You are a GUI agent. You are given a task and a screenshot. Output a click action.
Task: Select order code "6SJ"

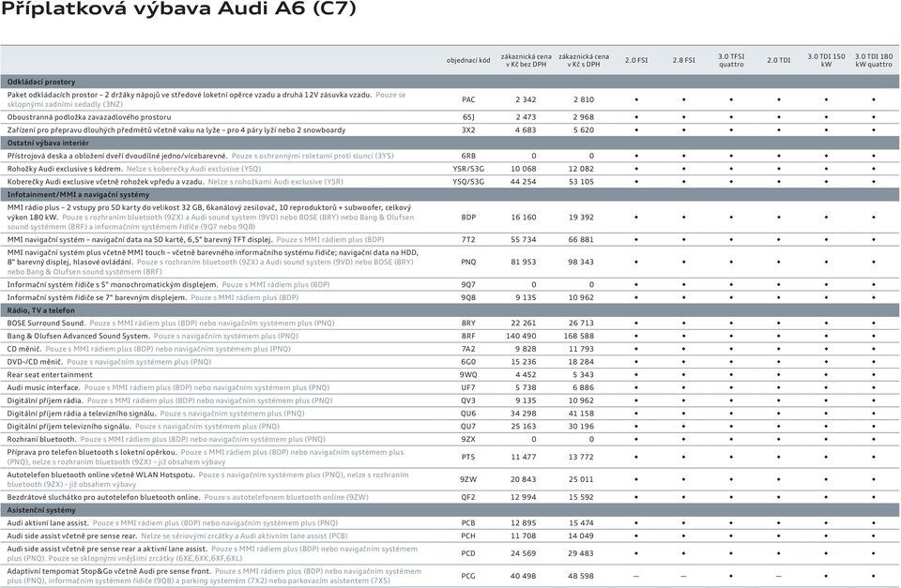click(x=468, y=117)
